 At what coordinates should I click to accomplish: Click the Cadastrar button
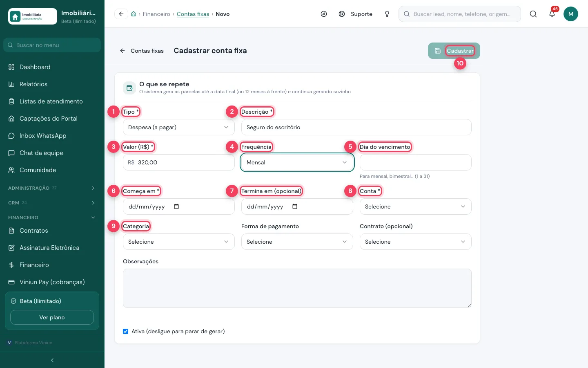coord(454,51)
